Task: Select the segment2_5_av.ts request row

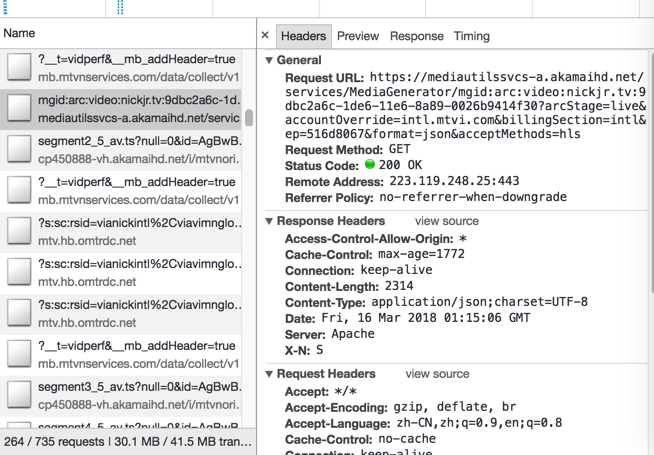Action: [x=121, y=150]
